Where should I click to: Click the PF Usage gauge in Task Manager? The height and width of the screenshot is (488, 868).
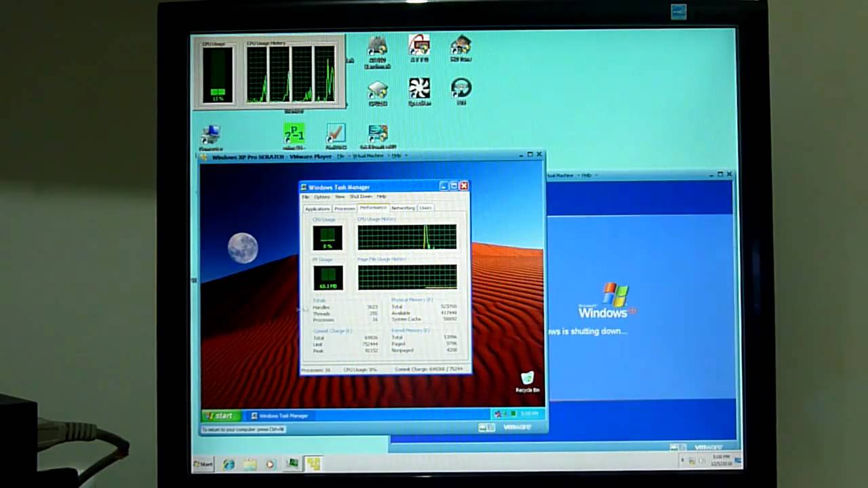click(328, 279)
